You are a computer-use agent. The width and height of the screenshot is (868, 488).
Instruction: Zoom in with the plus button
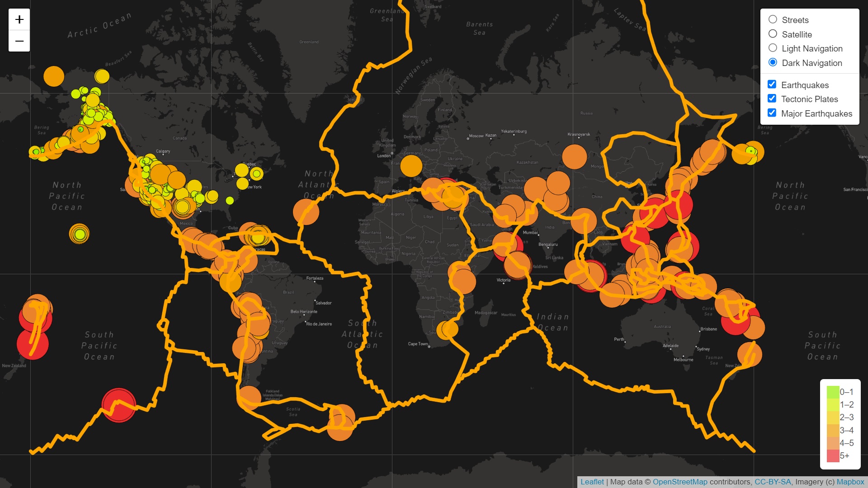tap(19, 19)
